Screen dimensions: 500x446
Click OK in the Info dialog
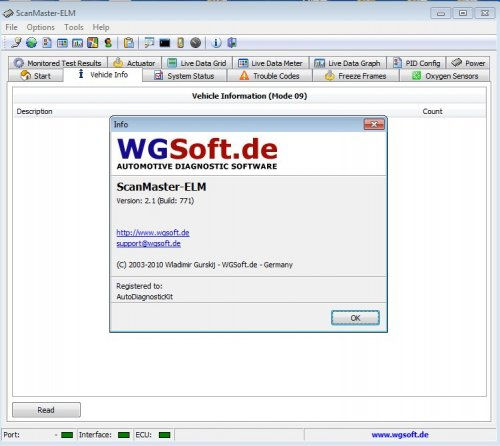coord(355,318)
